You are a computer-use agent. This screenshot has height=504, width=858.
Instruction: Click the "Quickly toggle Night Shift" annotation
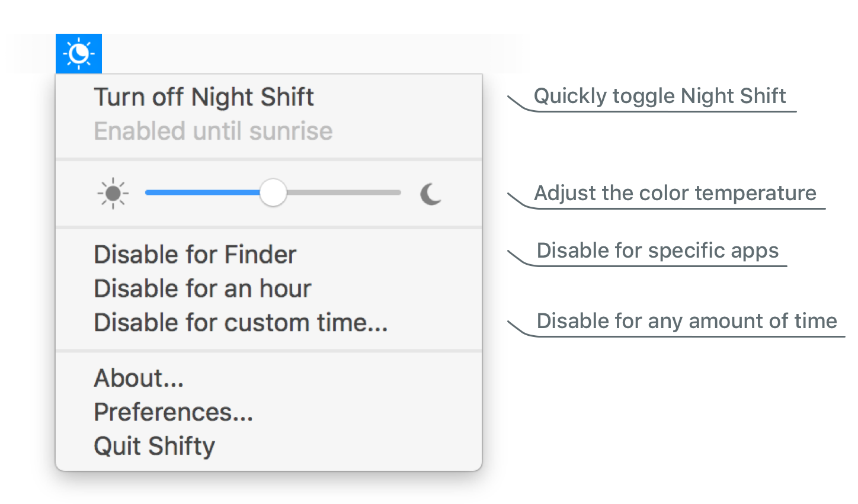[659, 96]
